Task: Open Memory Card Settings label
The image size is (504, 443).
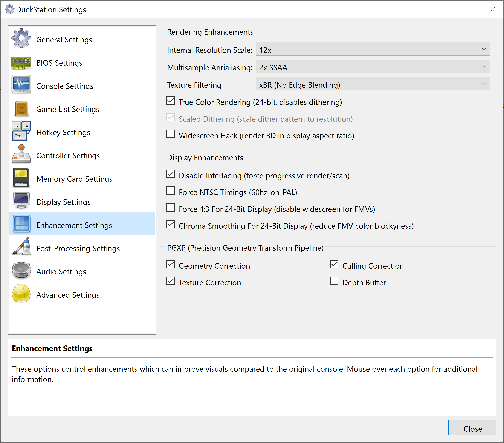Action: [74, 179]
